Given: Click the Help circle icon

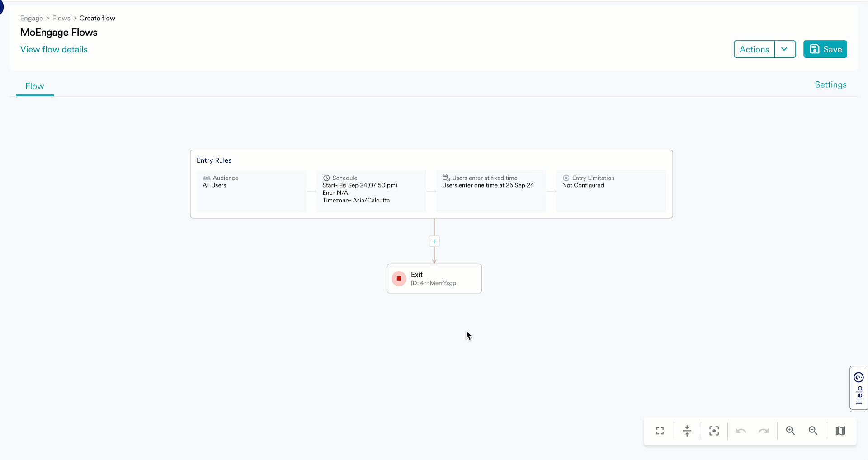Looking at the screenshot, I should point(859,377).
